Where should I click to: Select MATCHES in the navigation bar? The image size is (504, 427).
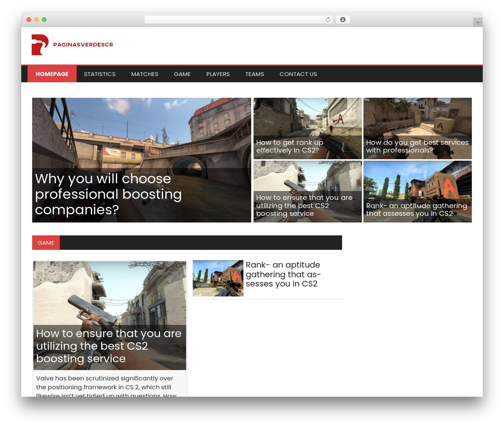coord(145,74)
